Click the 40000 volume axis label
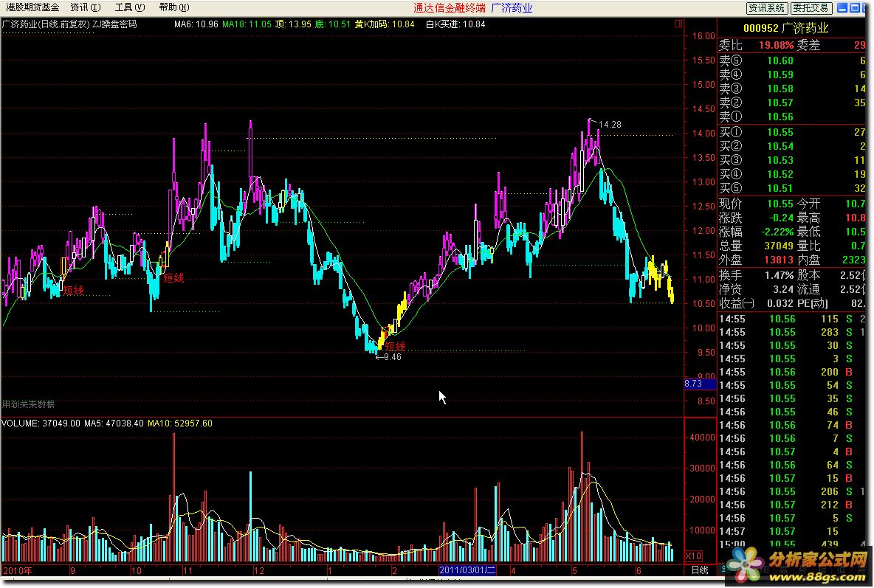Screen dimensions: 874x588 (702, 437)
